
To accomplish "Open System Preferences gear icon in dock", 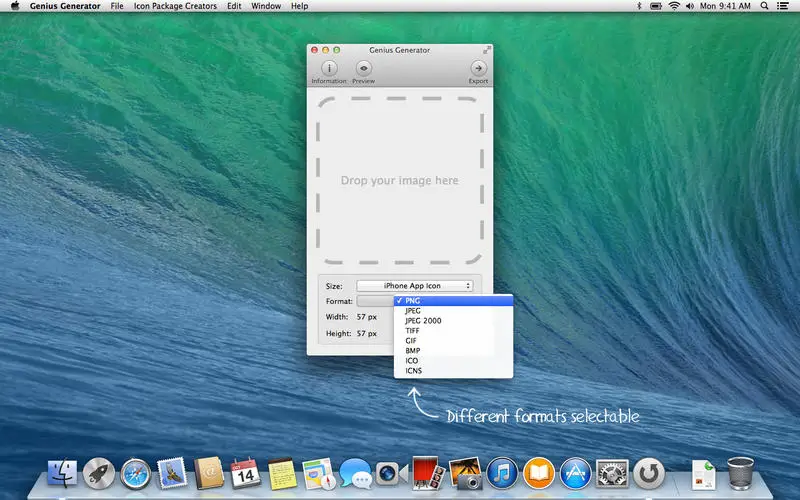I will tap(612, 473).
